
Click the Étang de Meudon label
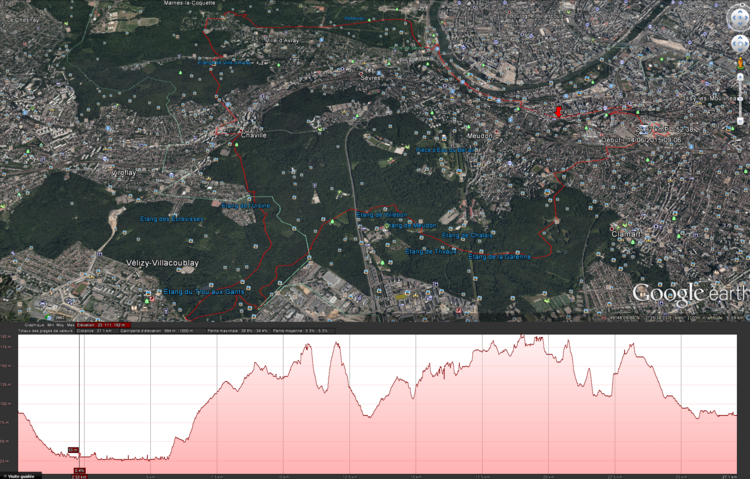(410, 225)
